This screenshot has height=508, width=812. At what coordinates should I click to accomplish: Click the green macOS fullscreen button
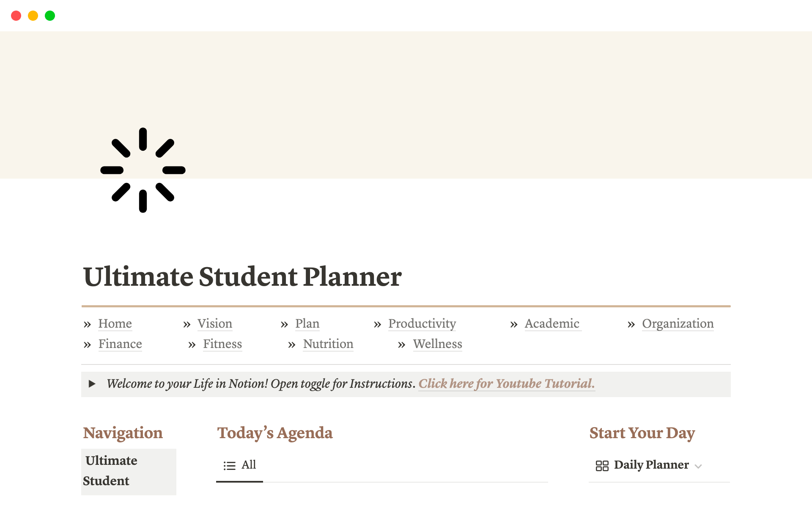click(x=50, y=16)
